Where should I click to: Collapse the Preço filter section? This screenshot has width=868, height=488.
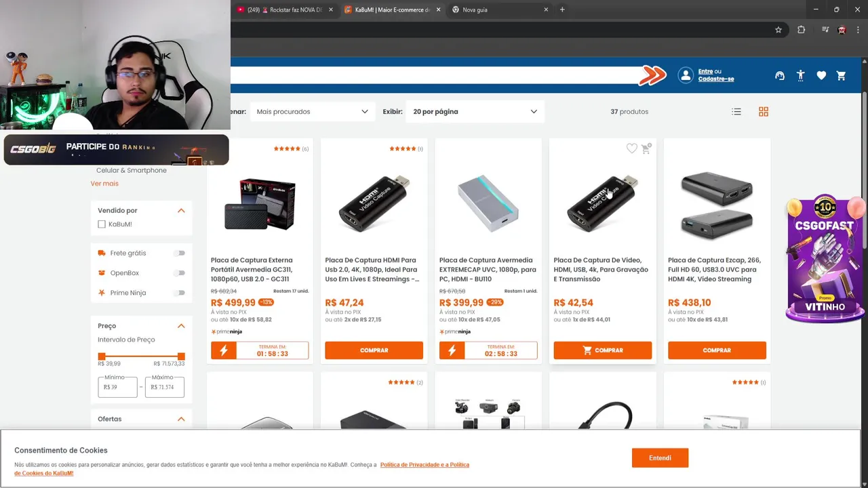point(181,326)
